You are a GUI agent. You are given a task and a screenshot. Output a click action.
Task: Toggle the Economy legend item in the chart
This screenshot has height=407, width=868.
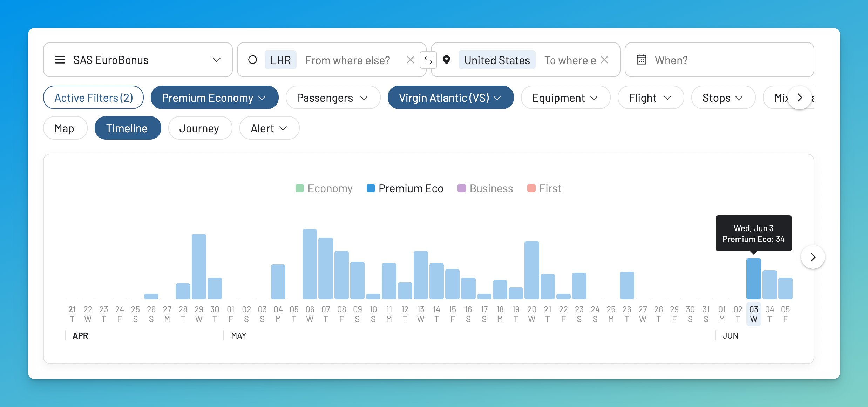(324, 188)
